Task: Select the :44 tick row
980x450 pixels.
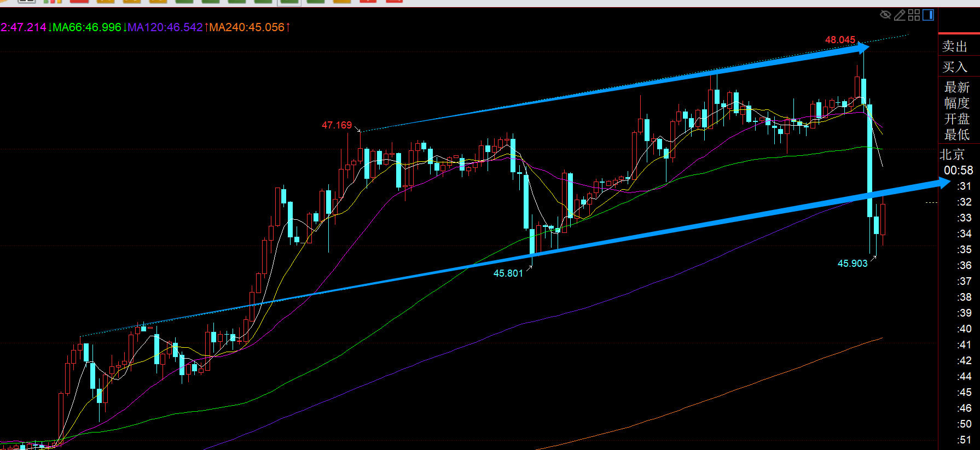Action: pos(964,377)
